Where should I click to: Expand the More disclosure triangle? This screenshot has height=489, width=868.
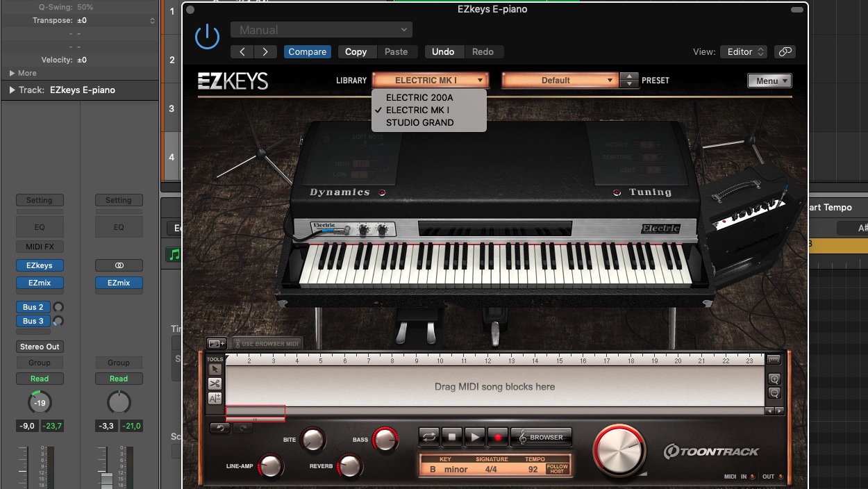pos(12,73)
